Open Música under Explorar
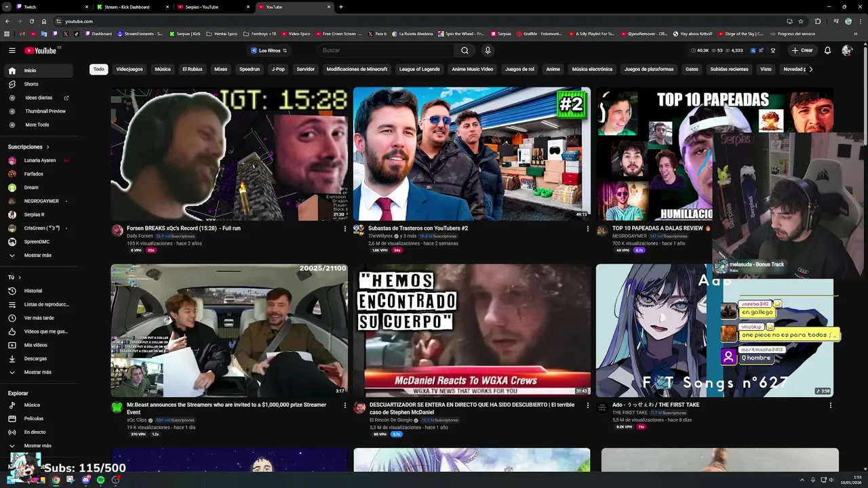Image resolution: width=868 pixels, height=488 pixels. click(39, 405)
